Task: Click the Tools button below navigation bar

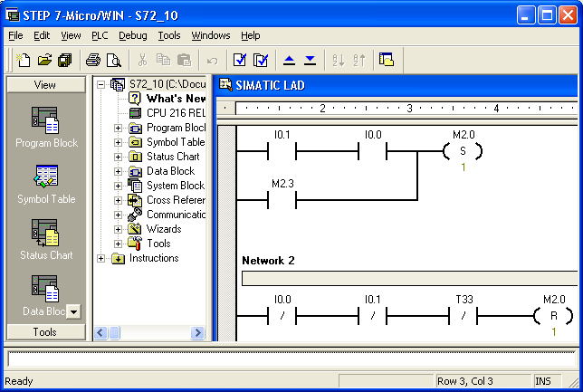Action: 46,331
